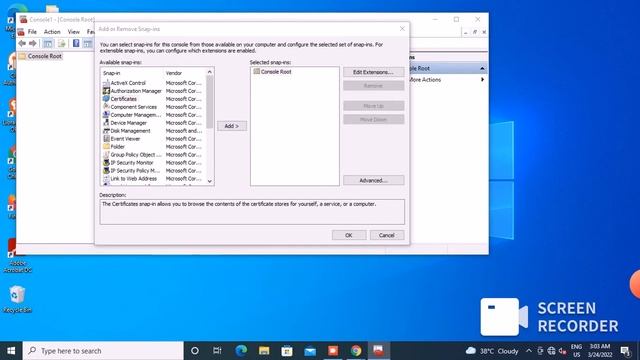640x360 pixels.
Task: Click Cancel in the snap-ins dialog
Action: (387, 235)
